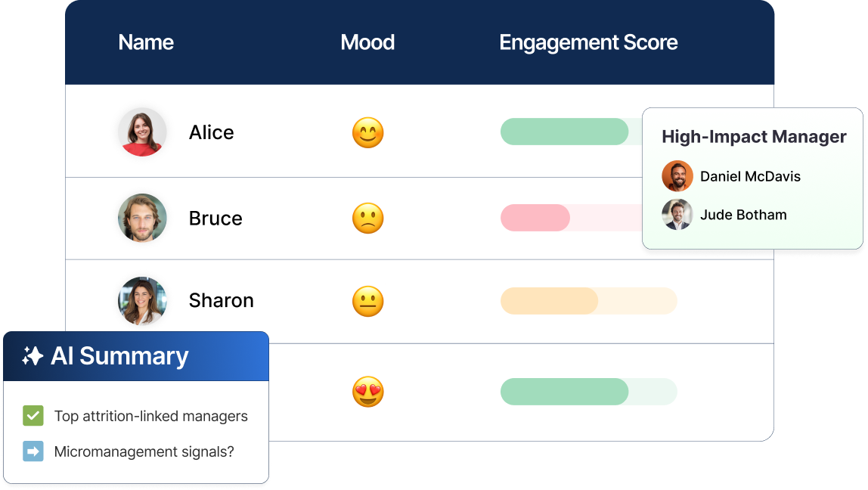Click Alice's green engagement score bar
This screenshot has width=868, height=490.
[x=565, y=131]
